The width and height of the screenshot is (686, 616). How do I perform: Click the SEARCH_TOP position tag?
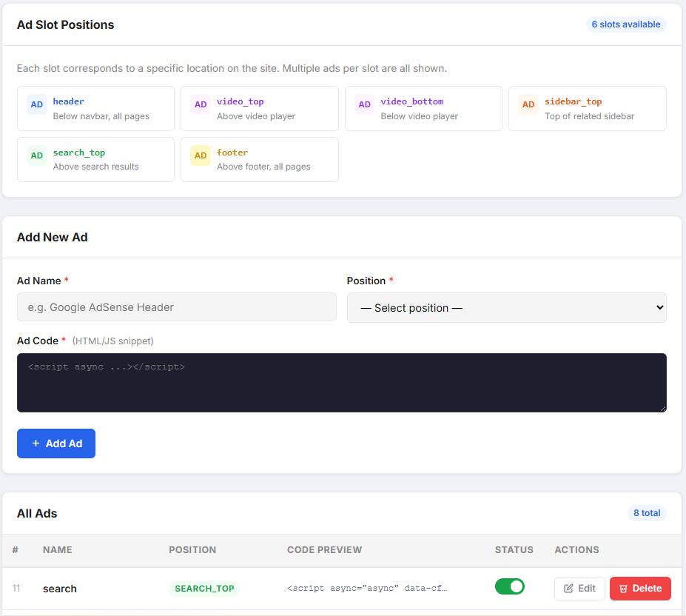click(204, 589)
